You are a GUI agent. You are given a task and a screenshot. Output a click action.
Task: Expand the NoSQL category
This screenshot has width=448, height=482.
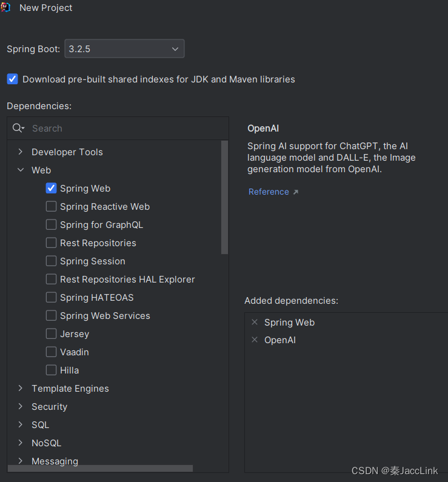click(x=20, y=443)
